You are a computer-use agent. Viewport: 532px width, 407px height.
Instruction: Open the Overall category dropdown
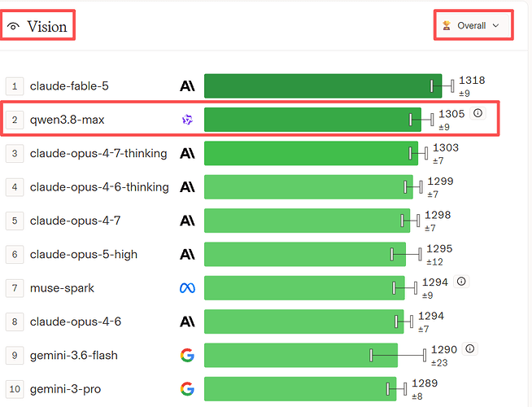point(473,25)
